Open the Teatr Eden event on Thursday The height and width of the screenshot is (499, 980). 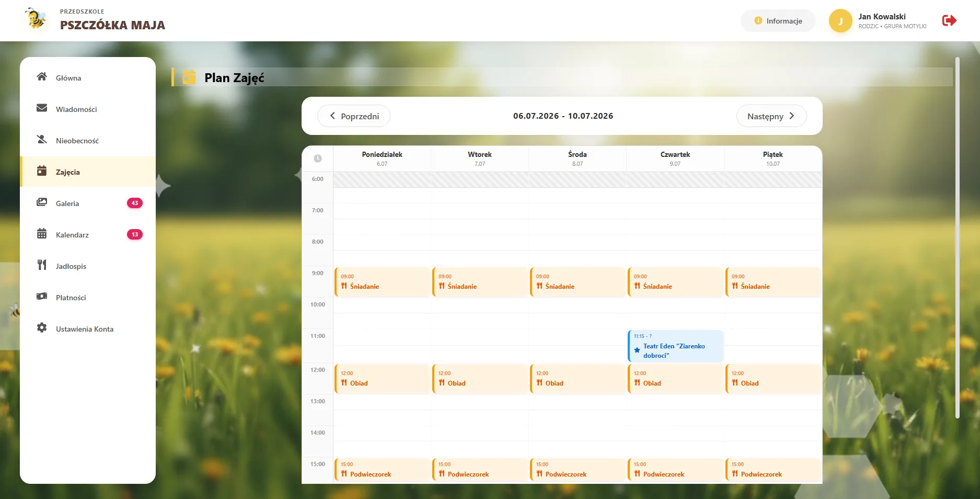click(x=675, y=346)
